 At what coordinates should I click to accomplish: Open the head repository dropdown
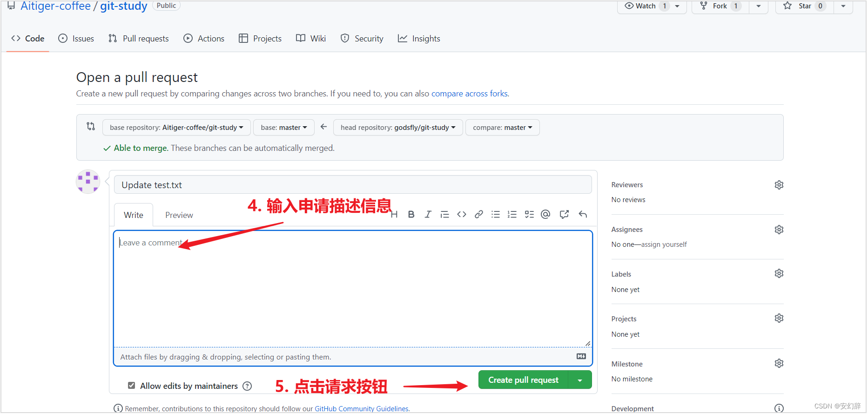click(398, 128)
